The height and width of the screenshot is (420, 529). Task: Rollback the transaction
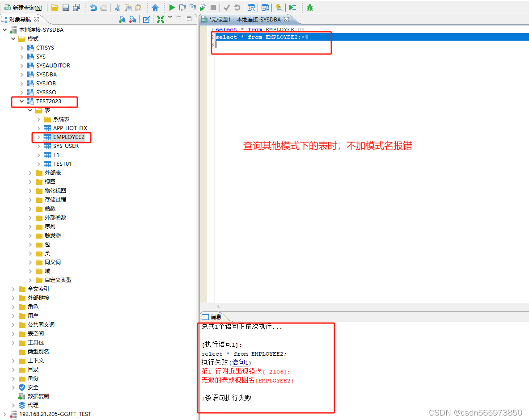[237, 8]
